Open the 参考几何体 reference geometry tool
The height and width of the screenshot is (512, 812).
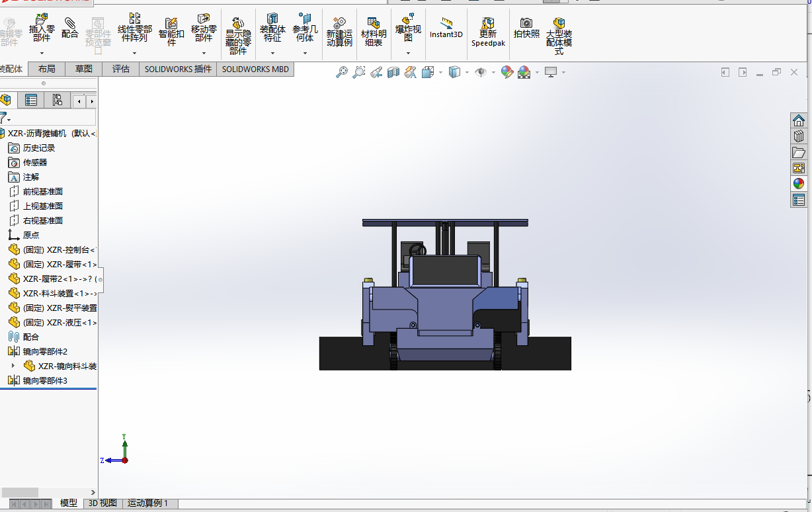305,27
